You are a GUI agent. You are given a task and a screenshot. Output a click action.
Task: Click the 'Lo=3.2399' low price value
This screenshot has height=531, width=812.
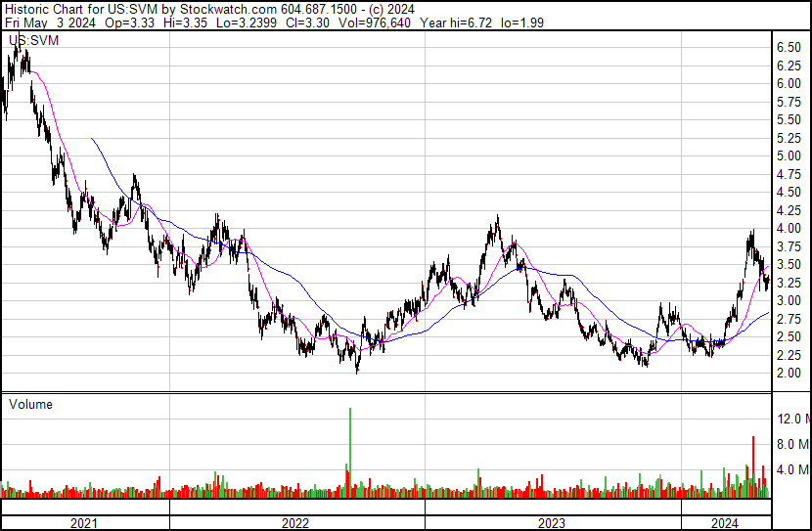pos(247,22)
